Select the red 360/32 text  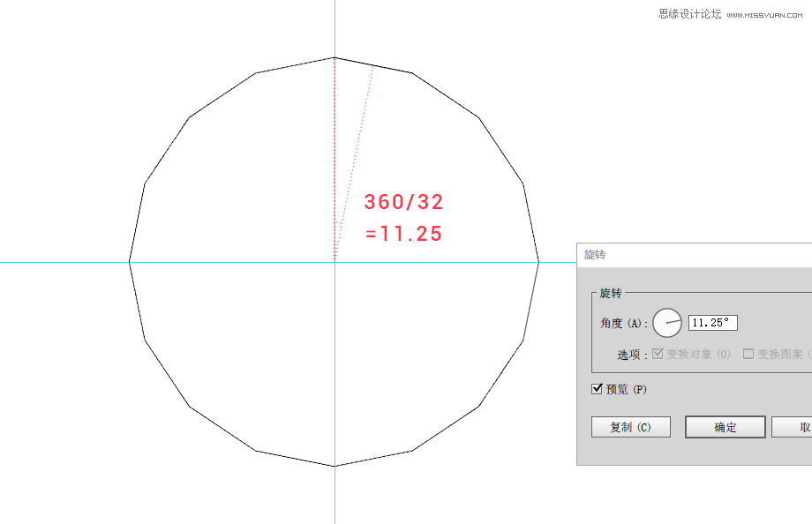click(x=404, y=202)
